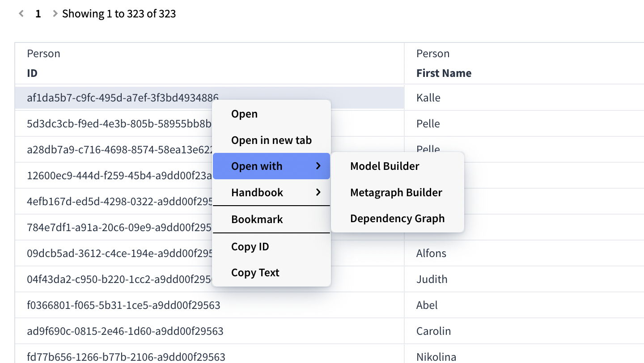Click the first name Alfons cell
644x363 pixels.
coord(431,253)
